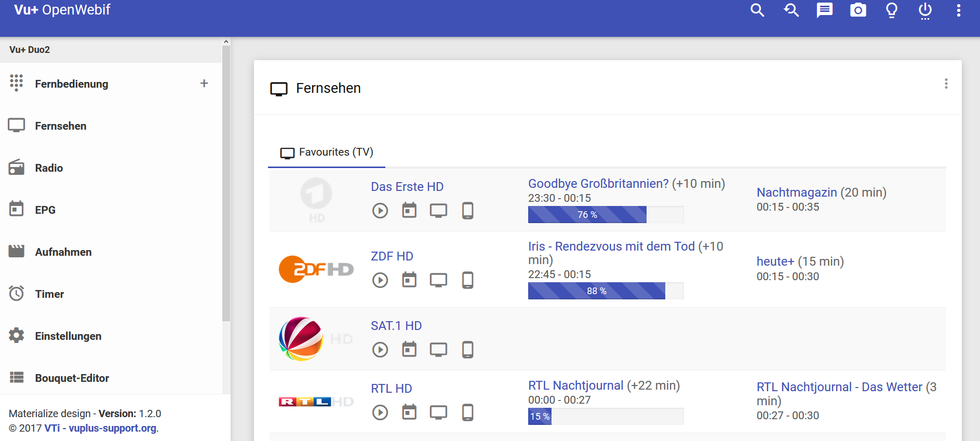The image size is (980, 441).
Task: Click the lightbulb icon in top bar
Action: (892, 10)
